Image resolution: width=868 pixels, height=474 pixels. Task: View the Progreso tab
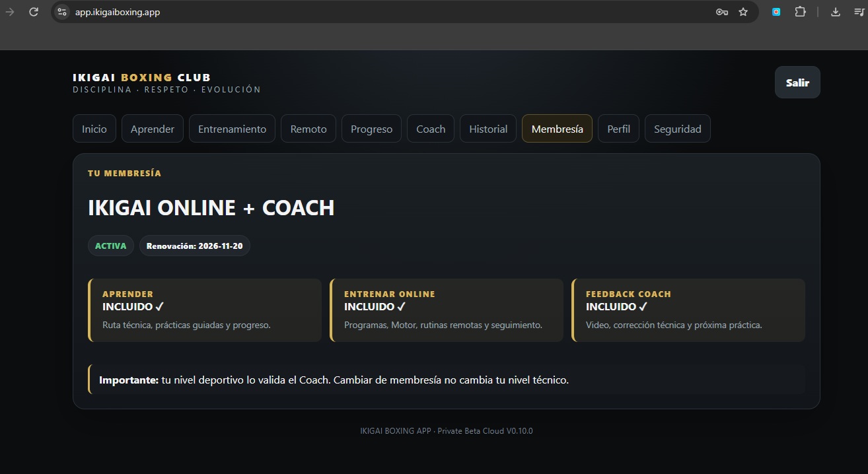371,129
